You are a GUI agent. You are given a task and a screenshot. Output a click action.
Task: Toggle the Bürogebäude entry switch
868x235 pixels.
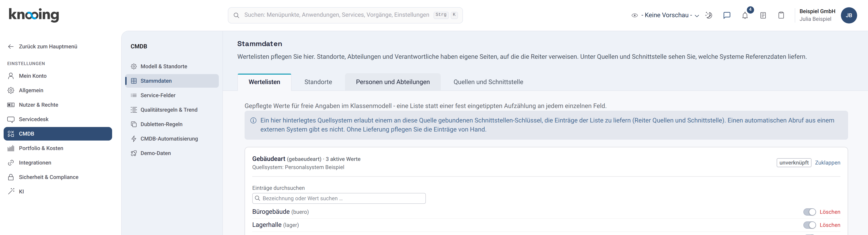tap(809, 212)
